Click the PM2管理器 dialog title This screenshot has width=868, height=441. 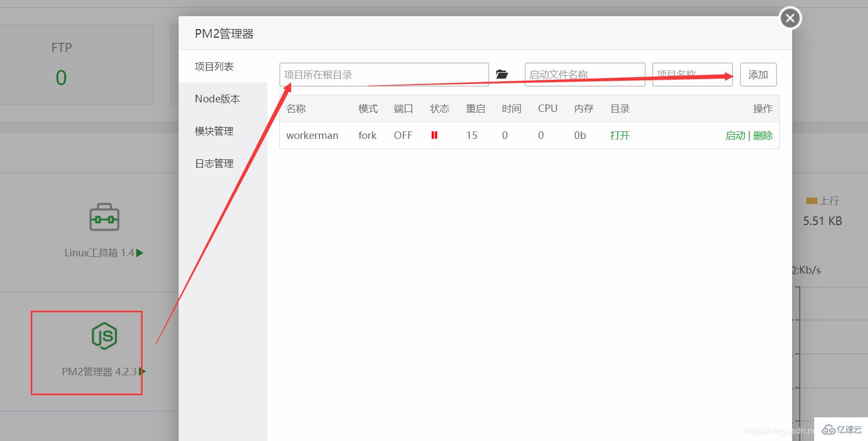pyautogui.click(x=224, y=34)
